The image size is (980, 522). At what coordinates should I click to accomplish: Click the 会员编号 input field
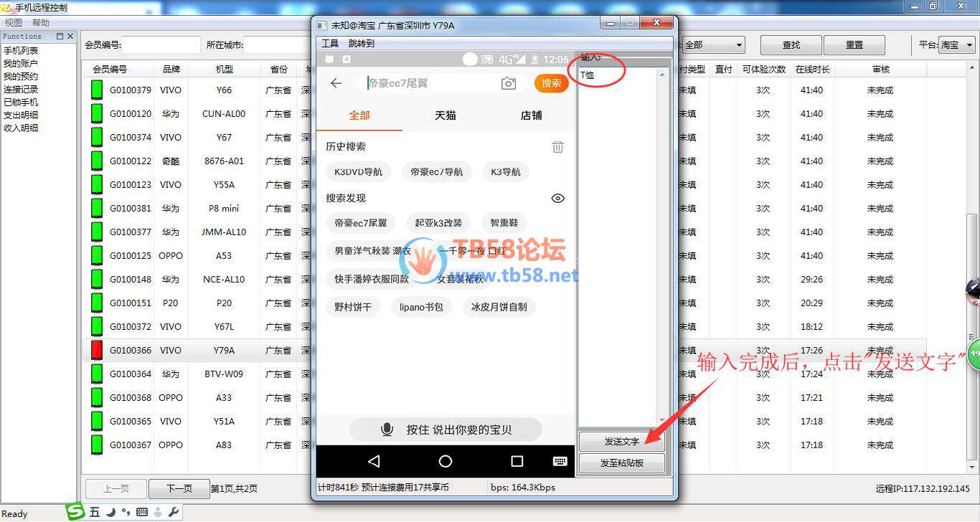(161, 44)
